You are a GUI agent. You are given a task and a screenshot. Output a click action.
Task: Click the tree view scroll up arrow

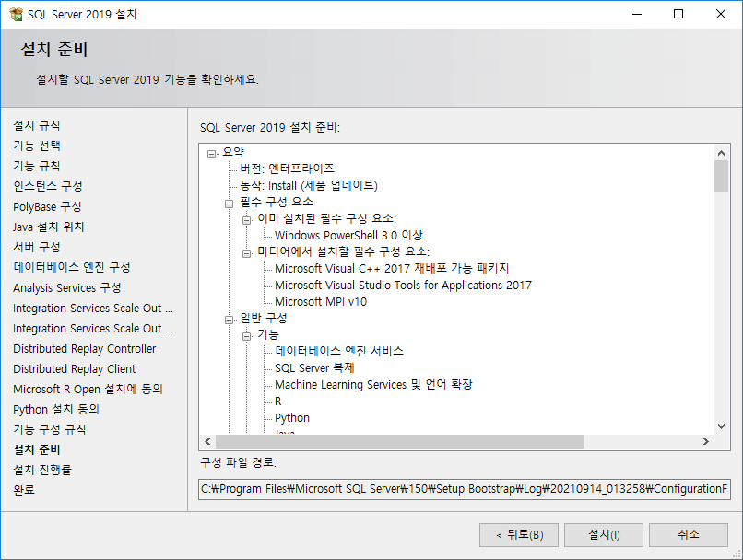pos(721,153)
